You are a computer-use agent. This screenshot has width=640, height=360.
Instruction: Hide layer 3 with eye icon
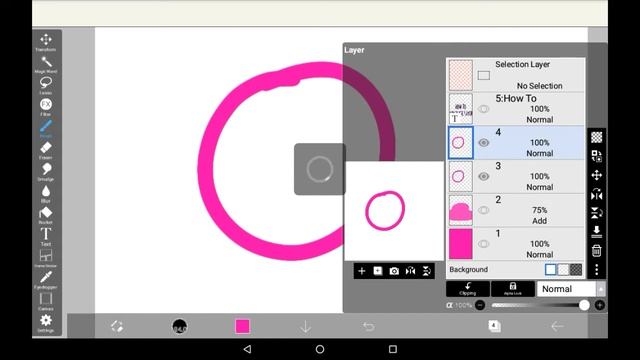click(x=484, y=176)
